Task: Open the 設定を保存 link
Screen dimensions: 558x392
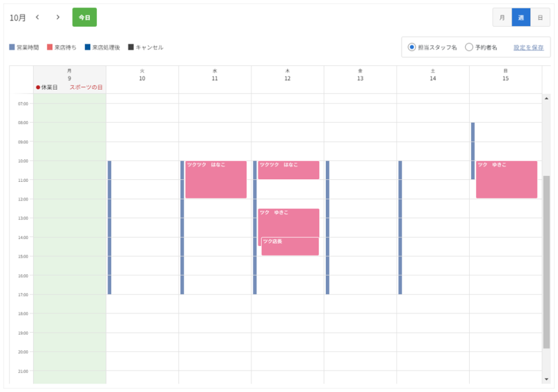Action: (x=529, y=47)
